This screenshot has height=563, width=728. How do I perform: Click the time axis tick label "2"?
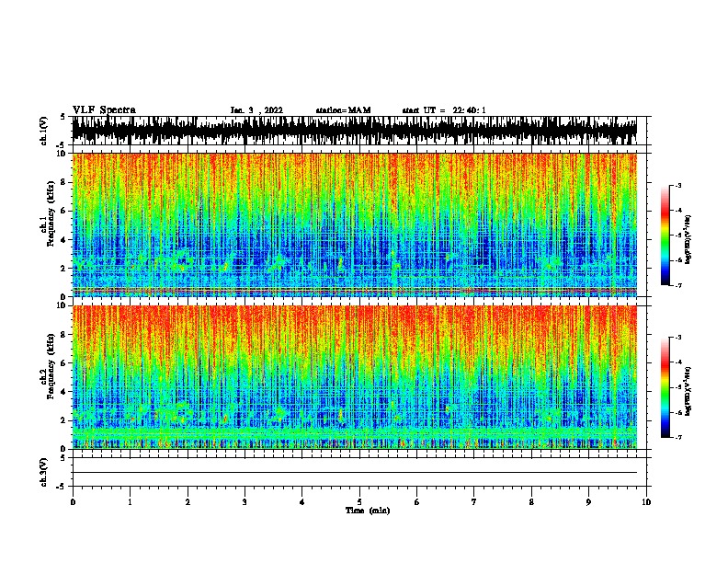tap(188, 502)
